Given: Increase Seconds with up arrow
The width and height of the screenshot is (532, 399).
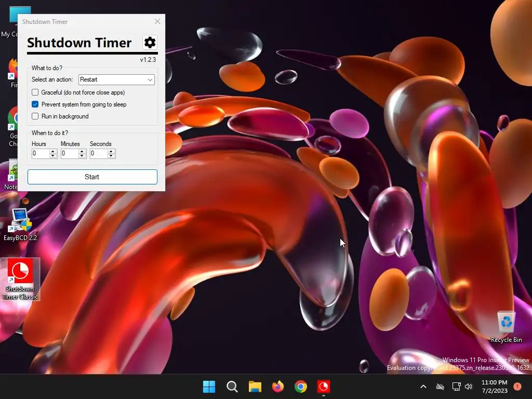Looking at the screenshot, I should click(111, 151).
